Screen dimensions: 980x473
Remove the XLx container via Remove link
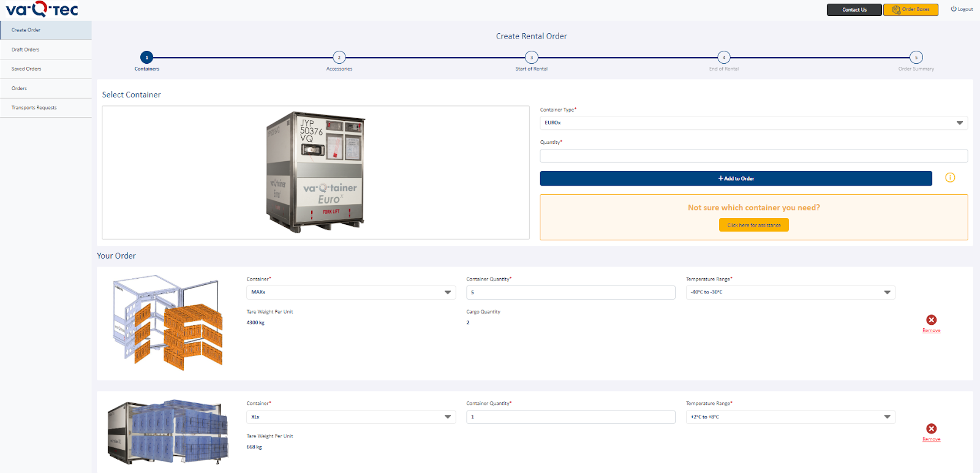(x=931, y=439)
